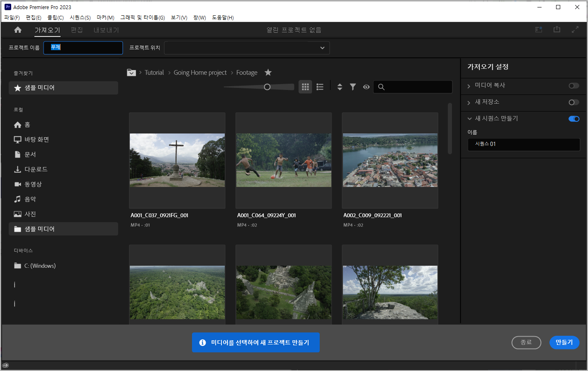Click the sequence name field 시퀀스 01
This screenshot has width=588, height=371.
(524, 144)
